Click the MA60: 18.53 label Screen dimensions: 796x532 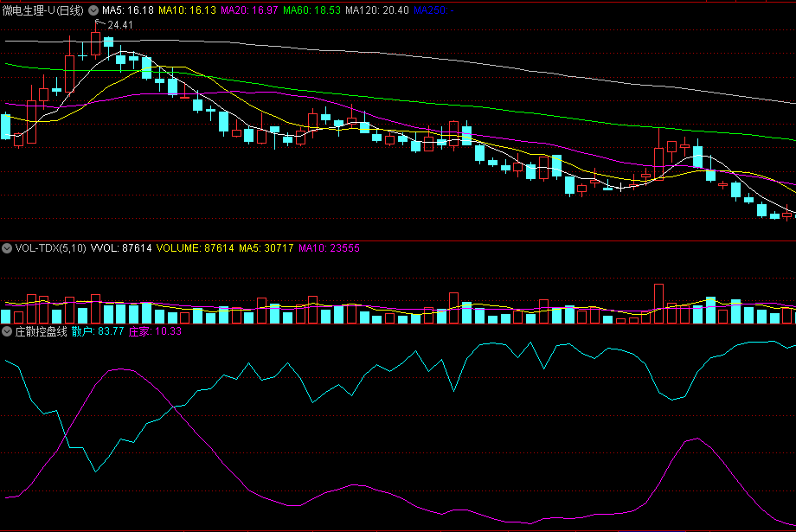tap(311, 10)
